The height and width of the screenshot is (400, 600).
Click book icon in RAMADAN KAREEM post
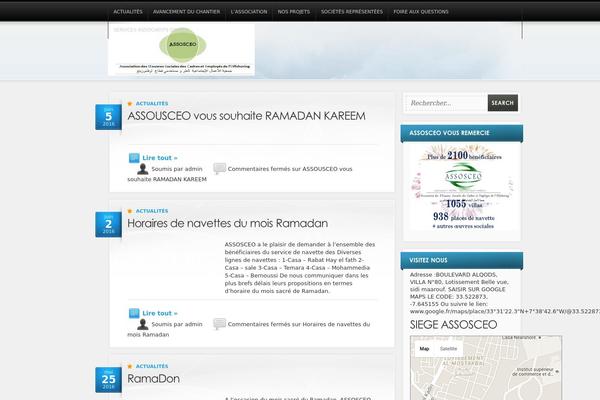tap(134, 158)
